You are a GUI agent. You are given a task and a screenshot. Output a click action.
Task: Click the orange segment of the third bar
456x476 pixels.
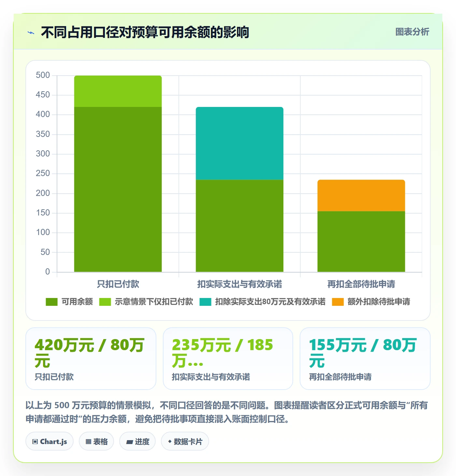coord(361,195)
